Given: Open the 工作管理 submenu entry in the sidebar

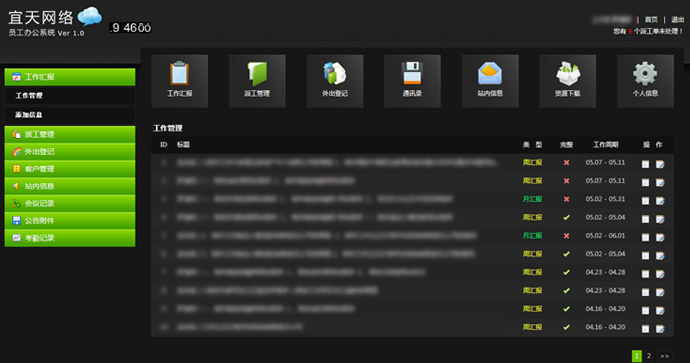Looking at the screenshot, I should point(70,95).
